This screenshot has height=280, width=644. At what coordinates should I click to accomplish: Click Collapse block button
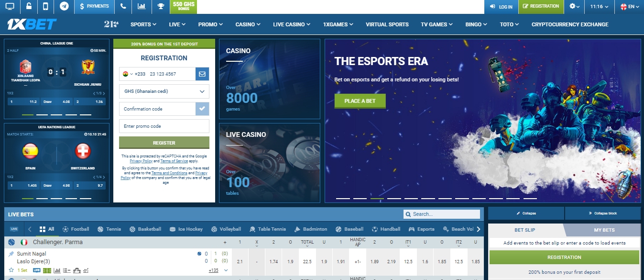tap(603, 213)
